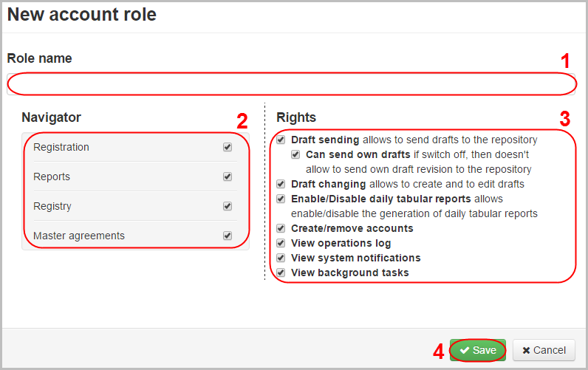588x370 pixels.
Task: Toggle the Can send own drafts checkbox
Action: click(295, 155)
